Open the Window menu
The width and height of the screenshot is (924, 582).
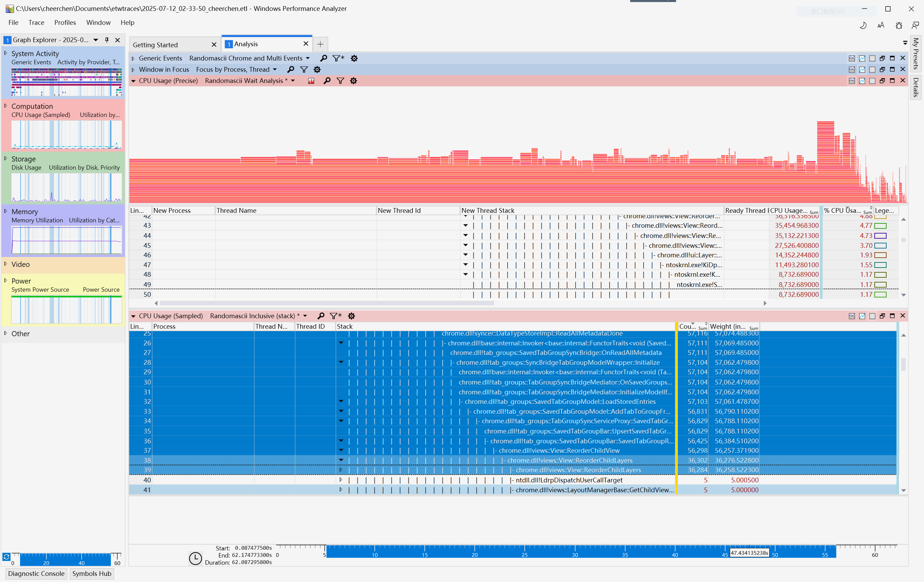pyautogui.click(x=98, y=22)
